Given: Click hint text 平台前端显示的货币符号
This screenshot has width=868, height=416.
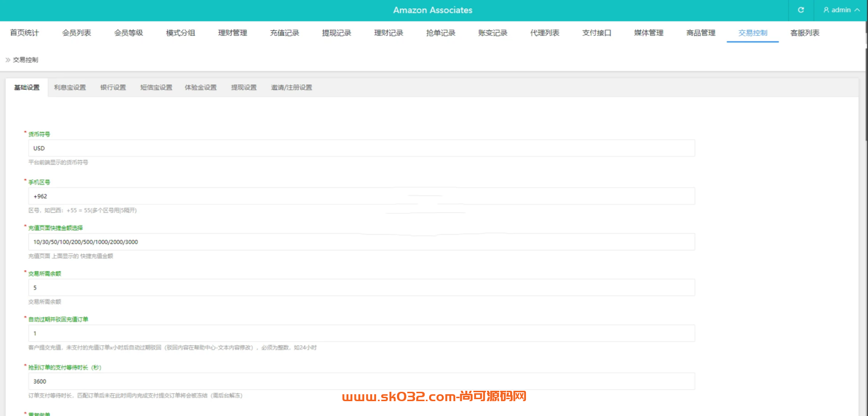Looking at the screenshot, I should tap(58, 162).
